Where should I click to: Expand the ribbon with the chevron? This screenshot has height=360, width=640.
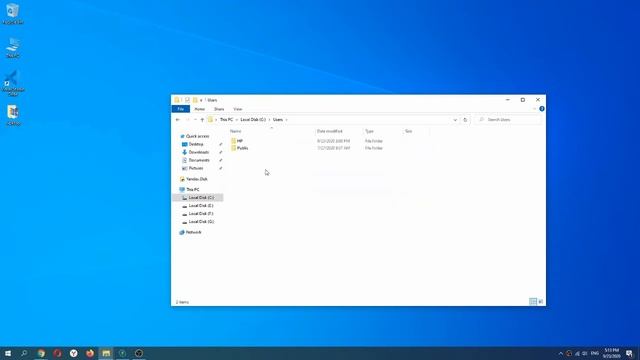point(534,109)
